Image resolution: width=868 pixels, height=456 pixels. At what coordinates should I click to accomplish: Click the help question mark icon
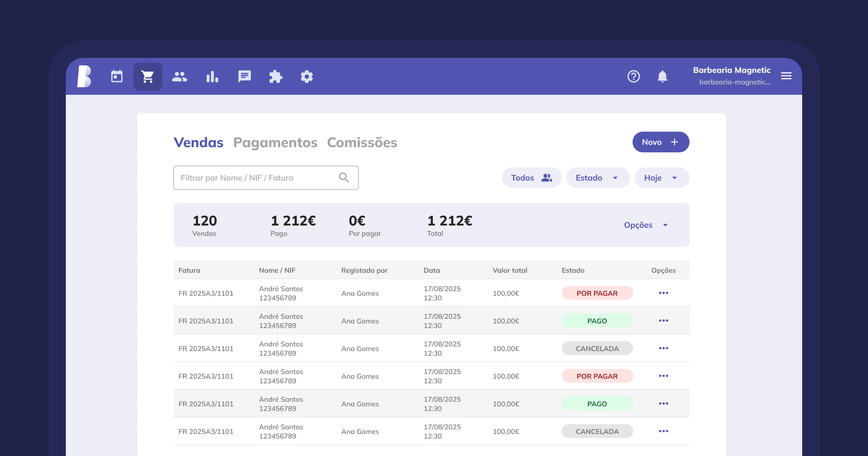point(634,76)
